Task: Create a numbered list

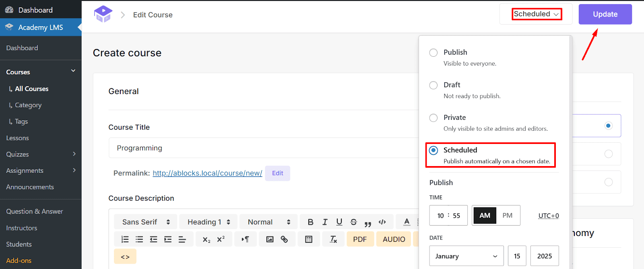Action: tap(125, 239)
